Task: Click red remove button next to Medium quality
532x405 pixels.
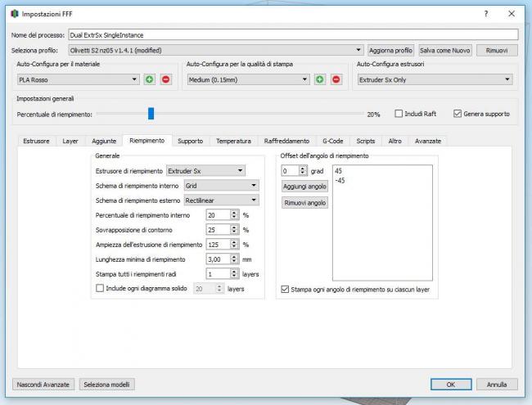Action: coord(336,79)
